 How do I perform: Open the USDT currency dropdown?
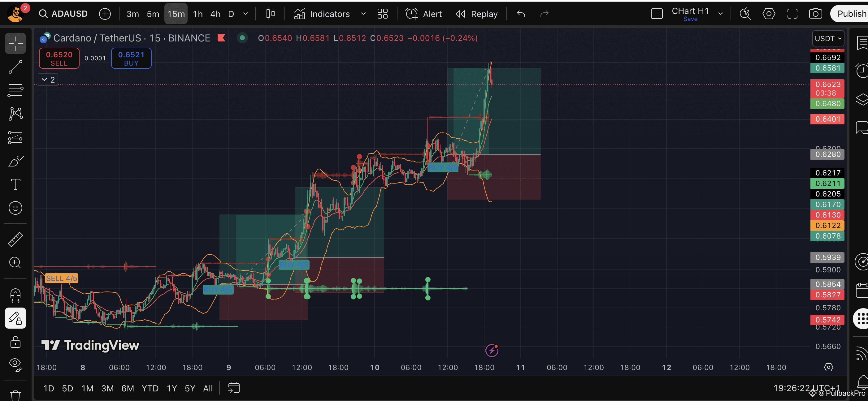[x=828, y=38]
